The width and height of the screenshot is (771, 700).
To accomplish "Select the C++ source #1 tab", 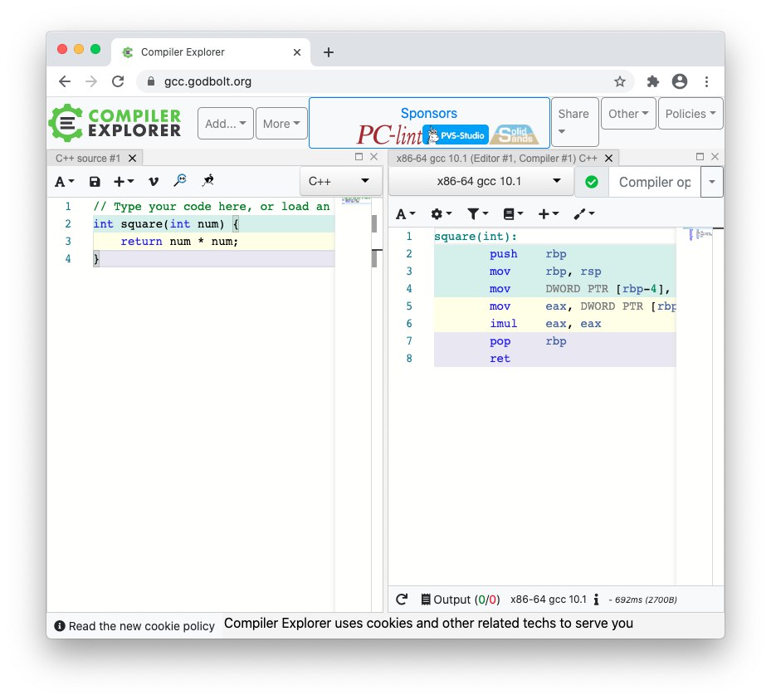I will [87, 159].
